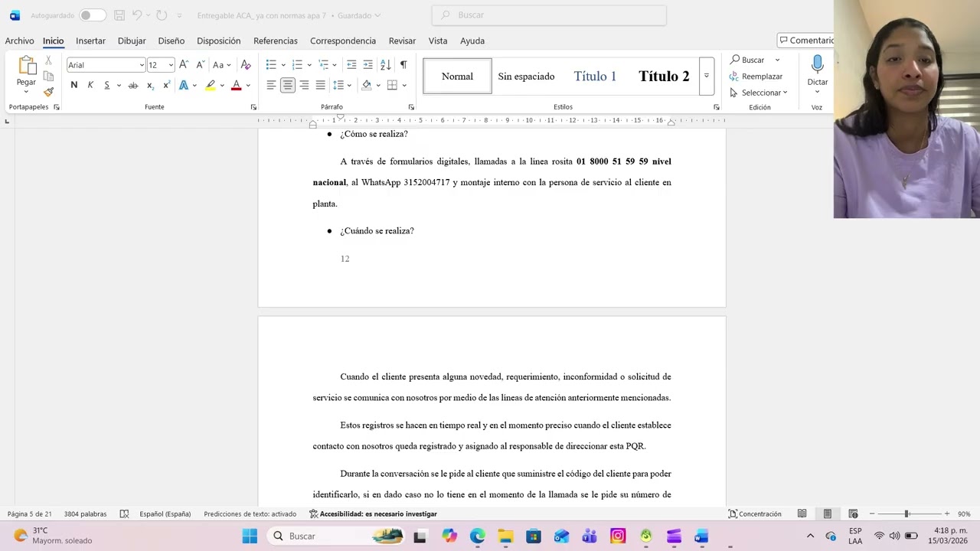980x551 pixels.
Task: Clear all formatting
Action: pyautogui.click(x=246, y=65)
